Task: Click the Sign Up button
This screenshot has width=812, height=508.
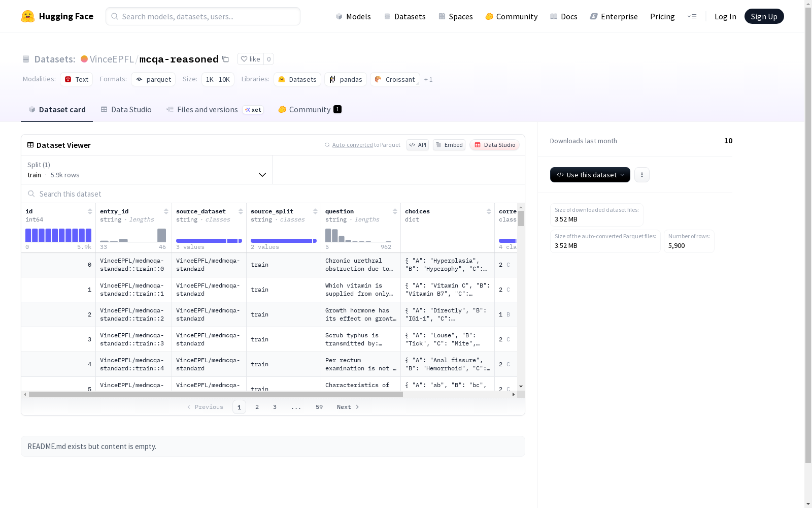Action: (x=764, y=16)
